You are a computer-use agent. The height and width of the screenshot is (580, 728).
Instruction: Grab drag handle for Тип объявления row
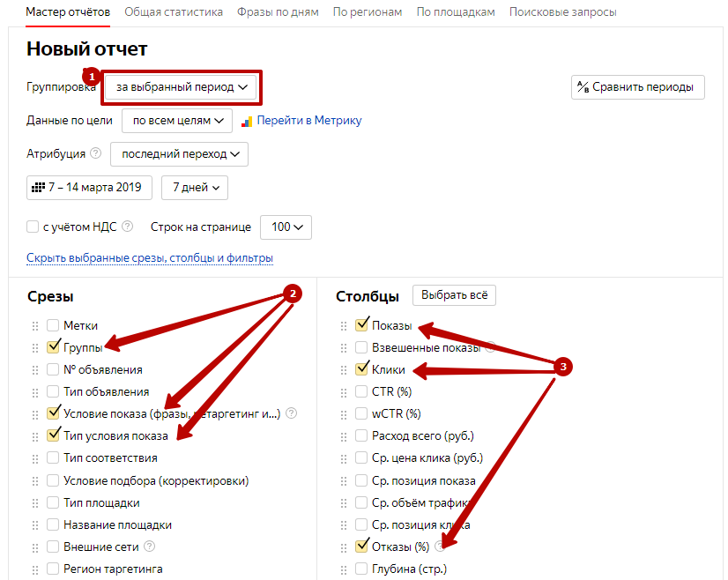click(x=35, y=392)
